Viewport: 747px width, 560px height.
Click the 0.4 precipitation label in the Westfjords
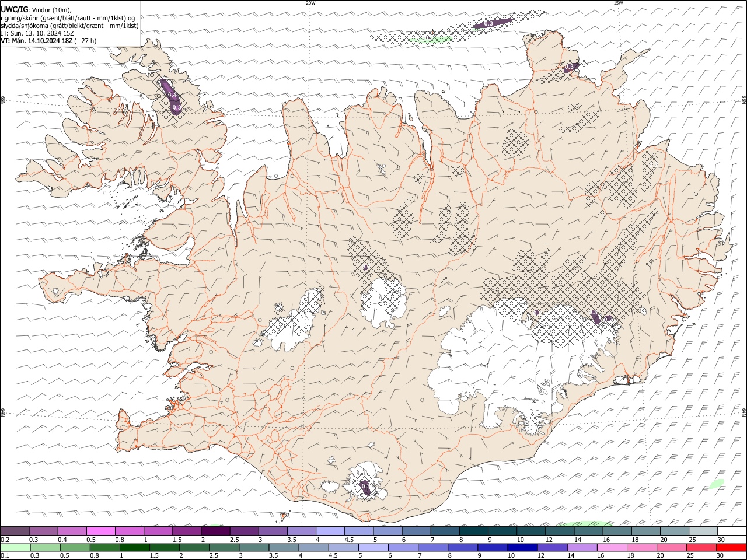coord(172,94)
